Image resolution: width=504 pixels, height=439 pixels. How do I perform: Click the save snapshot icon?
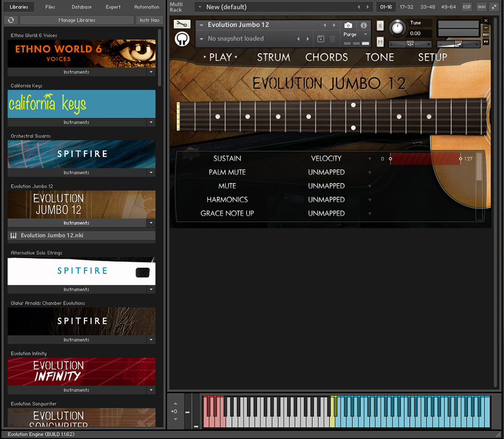click(x=320, y=39)
